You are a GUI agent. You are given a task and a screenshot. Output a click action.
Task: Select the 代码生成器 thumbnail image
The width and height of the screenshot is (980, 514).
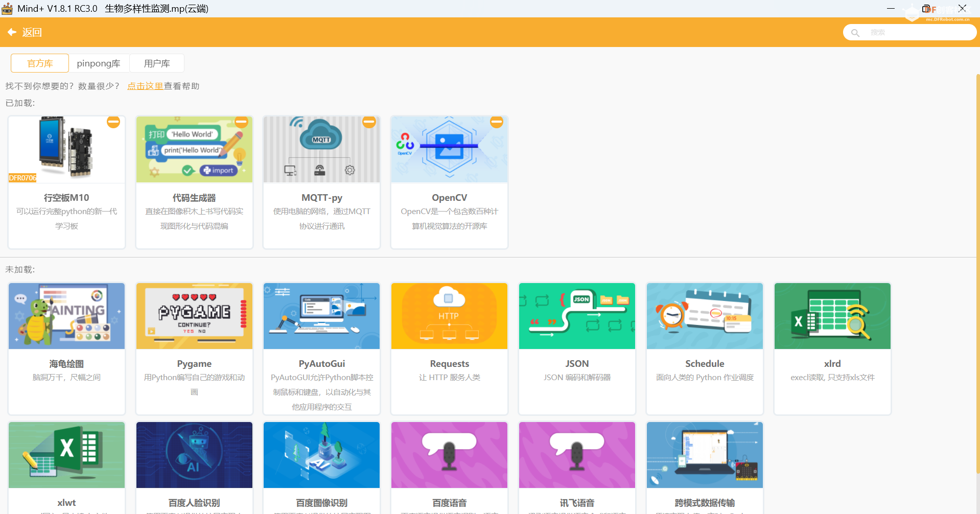pyautogui.click(x=194, y=149)
